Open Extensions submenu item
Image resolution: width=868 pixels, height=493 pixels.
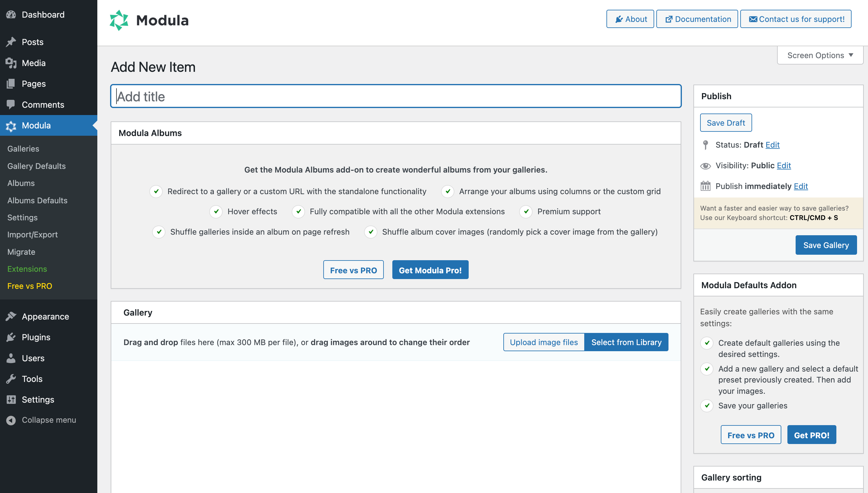click(x=27, y=269)
